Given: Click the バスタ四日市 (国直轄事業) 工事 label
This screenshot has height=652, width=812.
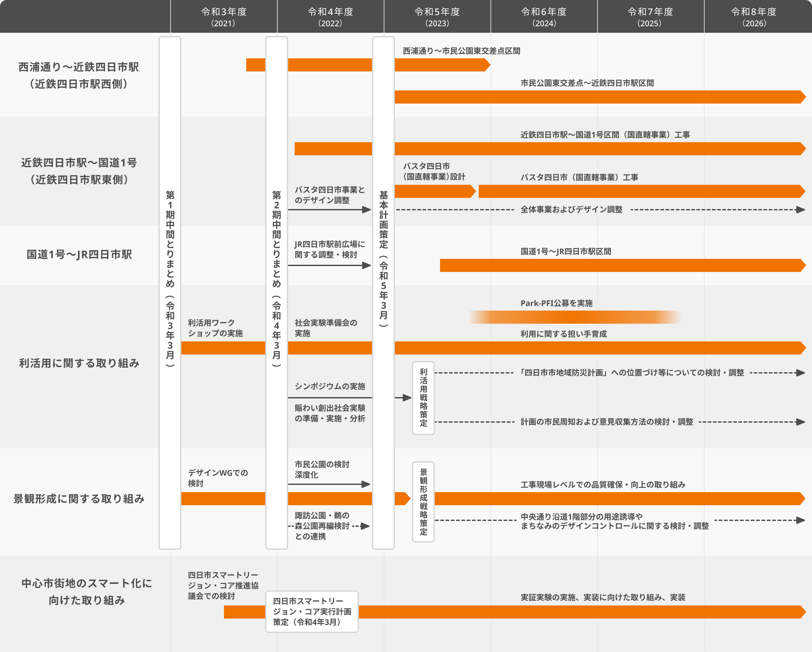Looking at the screenshot, I should pos(579,177).
